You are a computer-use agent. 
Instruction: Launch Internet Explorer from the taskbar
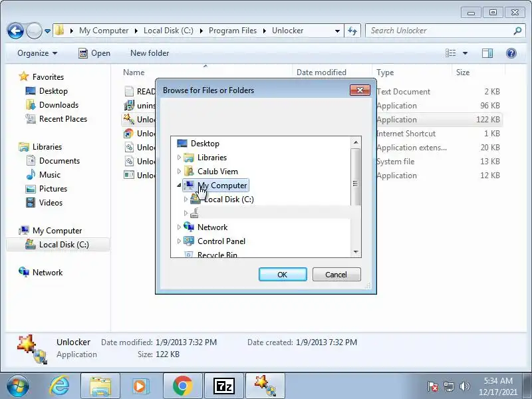click(59, 386)
